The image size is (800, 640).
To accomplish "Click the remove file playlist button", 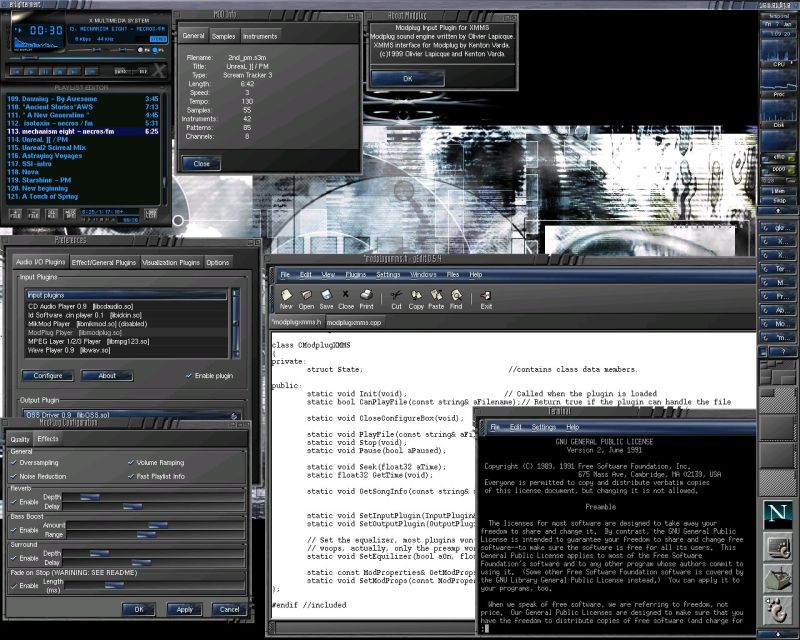I will 33,214.
